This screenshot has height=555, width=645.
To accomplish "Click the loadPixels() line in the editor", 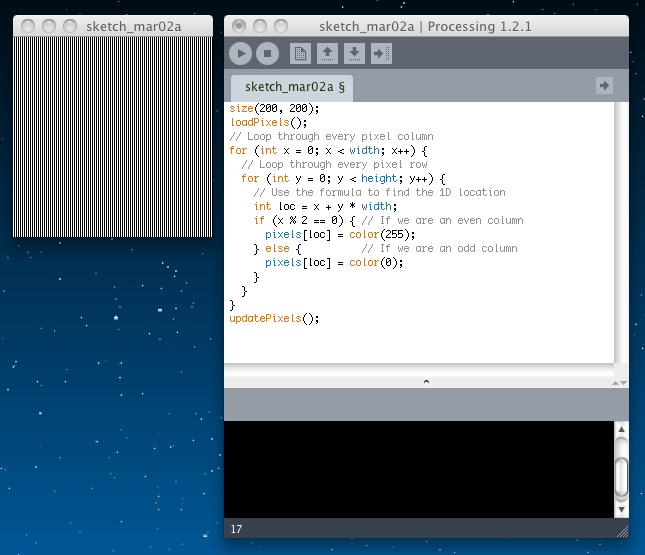I will tap(260, 122).
